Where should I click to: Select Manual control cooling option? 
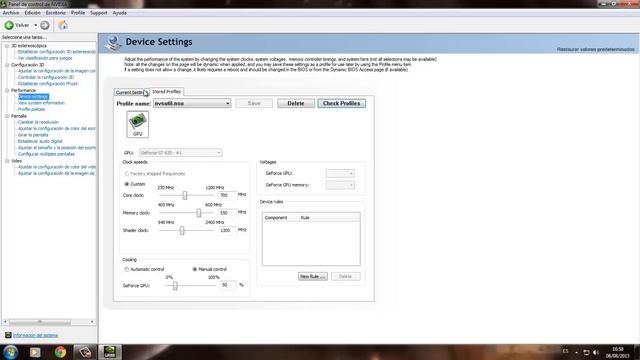pyautogui.click(x=195, y=269)
